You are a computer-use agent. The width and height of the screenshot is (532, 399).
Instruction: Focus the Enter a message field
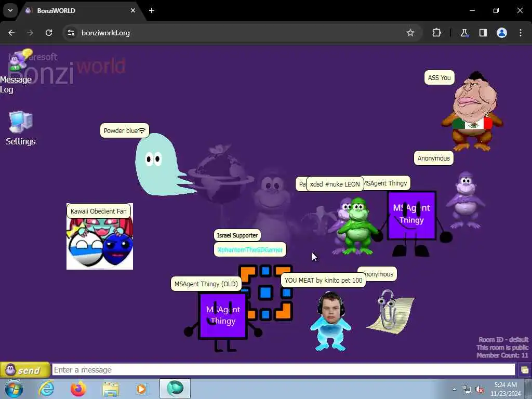click(x=284, y=370)
